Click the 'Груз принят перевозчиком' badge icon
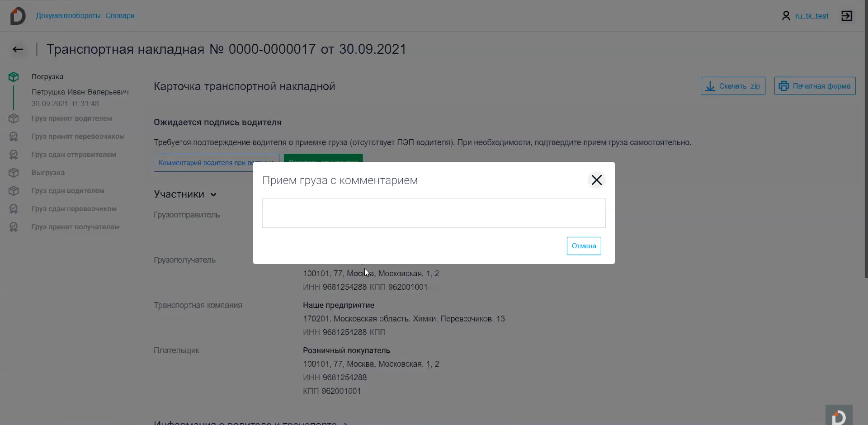This screenshot has width=868, height=425. (14, 137)
